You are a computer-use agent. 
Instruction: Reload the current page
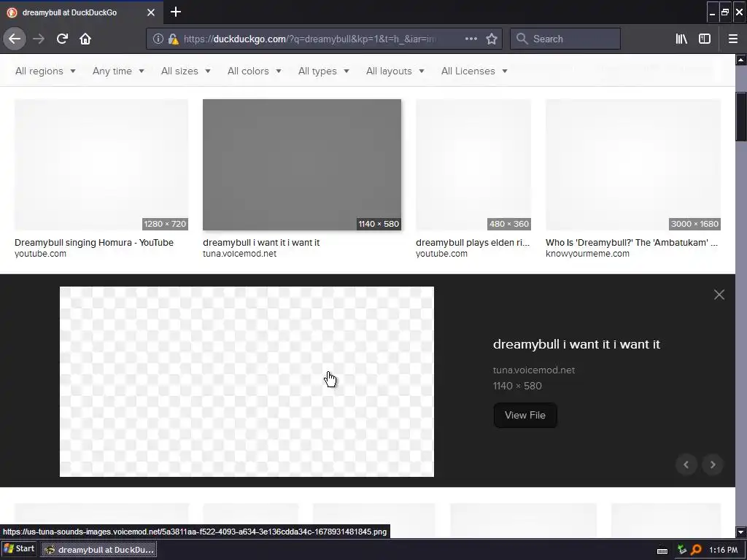(x=62, y=39)
